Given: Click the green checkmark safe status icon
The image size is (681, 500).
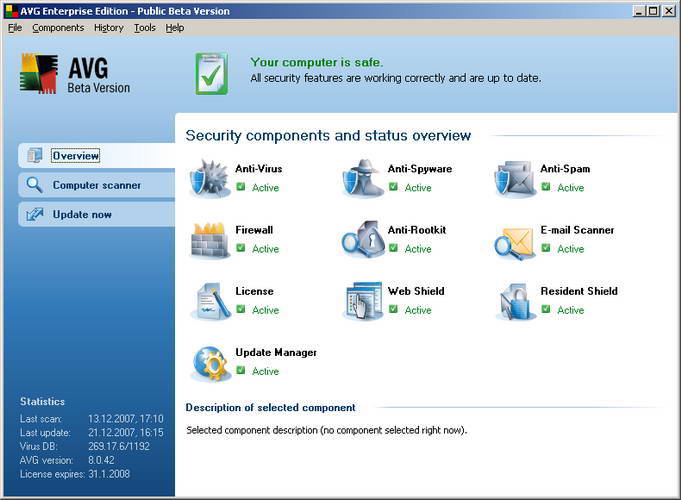Looking at the screenshot, I should click(212, 74).
